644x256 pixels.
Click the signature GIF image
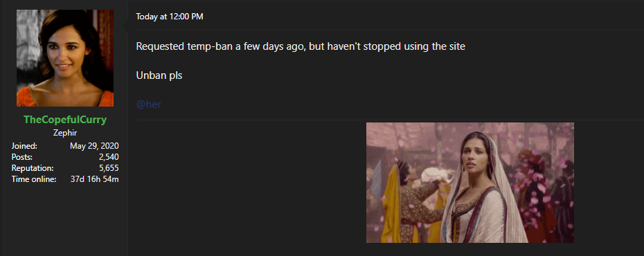[470, 183]
